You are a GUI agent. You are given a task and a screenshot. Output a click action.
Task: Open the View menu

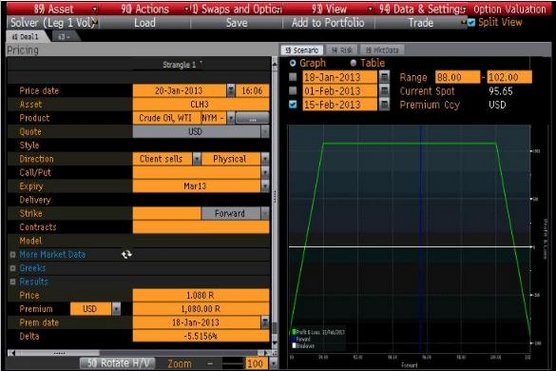point(329,9)
